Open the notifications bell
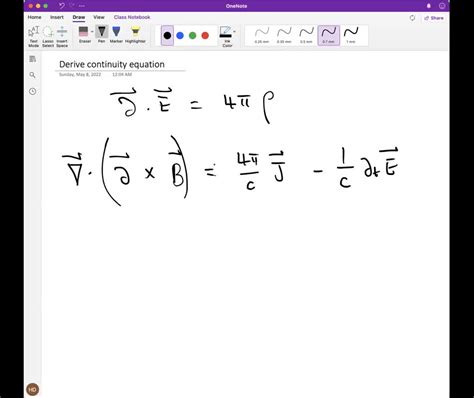The image size is (474, 398). tap(429, 6)
